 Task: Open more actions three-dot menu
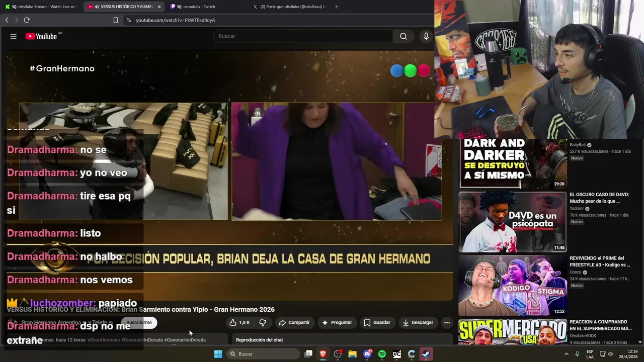[447, 323]
